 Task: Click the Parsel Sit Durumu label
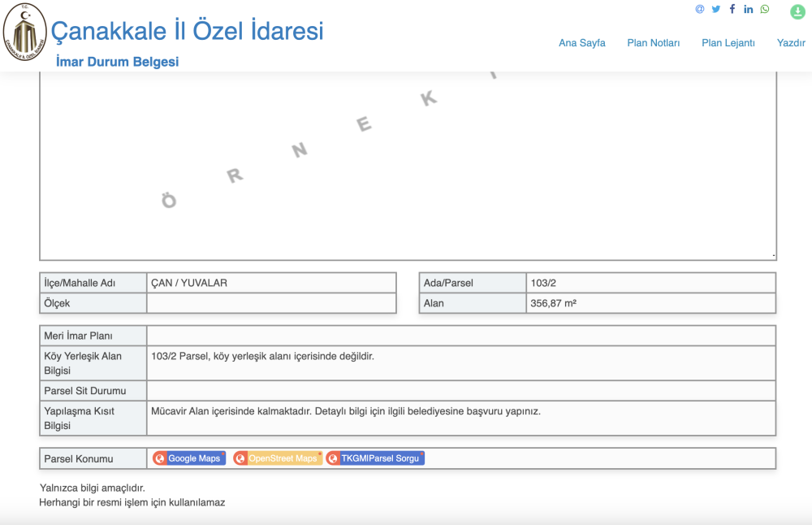tap(85, 391)
